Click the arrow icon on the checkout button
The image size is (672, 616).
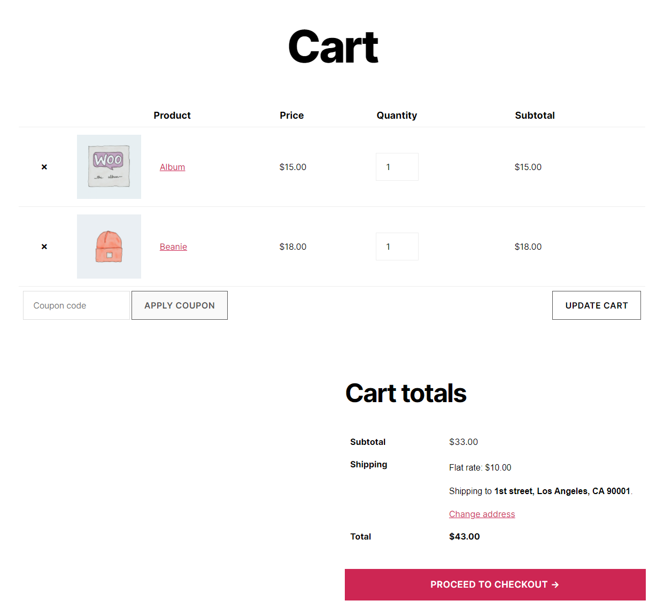[x=556, y=584]
